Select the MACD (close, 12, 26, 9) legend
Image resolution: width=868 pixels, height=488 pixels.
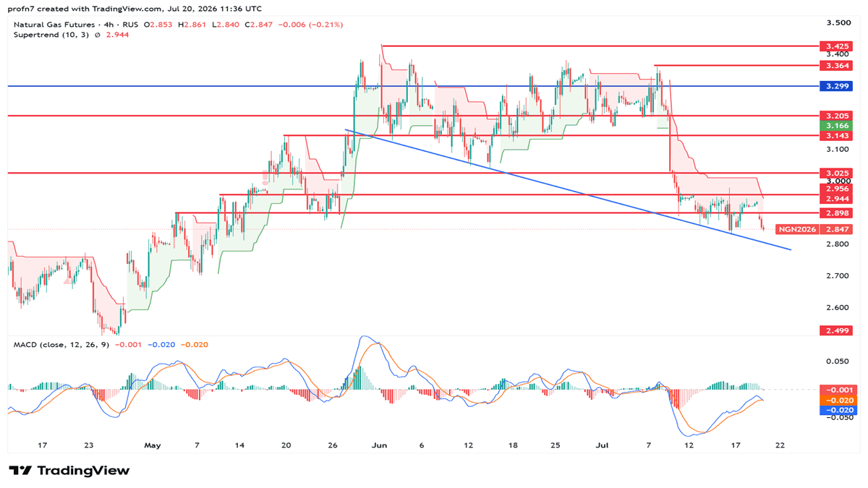coord(61,344)
